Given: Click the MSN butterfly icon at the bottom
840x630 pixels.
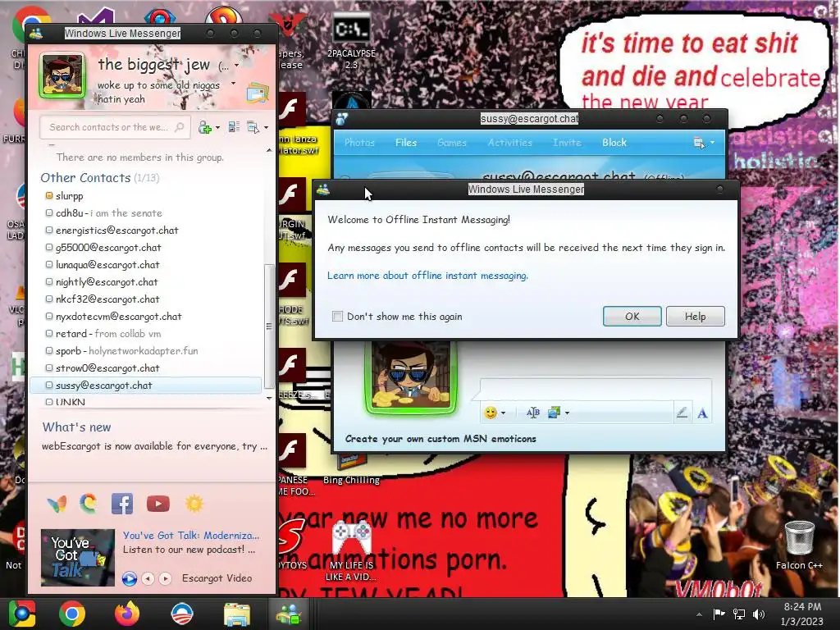Looking at the screenshot, I should point(57,504).
